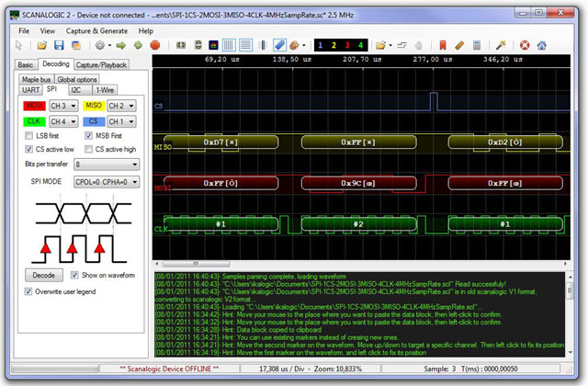Toggle Show on waveform checkbox

tap(74, 275)
